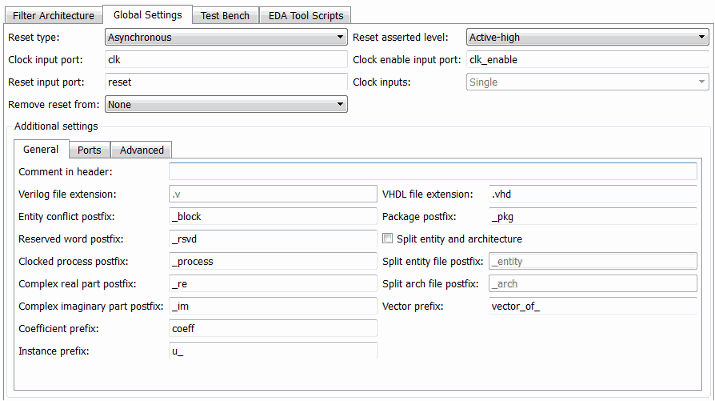This screenshot has height=401, width=715.
Task: Focus the Vector prefix field
Action: [592, 306]
